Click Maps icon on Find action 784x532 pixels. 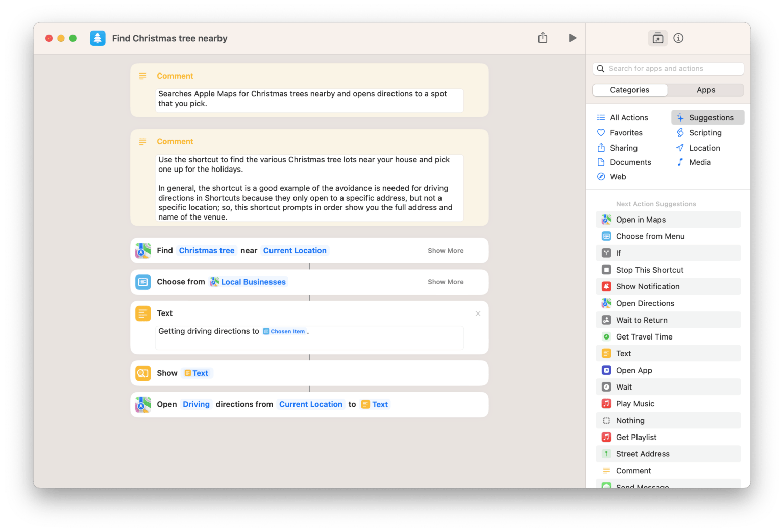click(x=143, y=251)
